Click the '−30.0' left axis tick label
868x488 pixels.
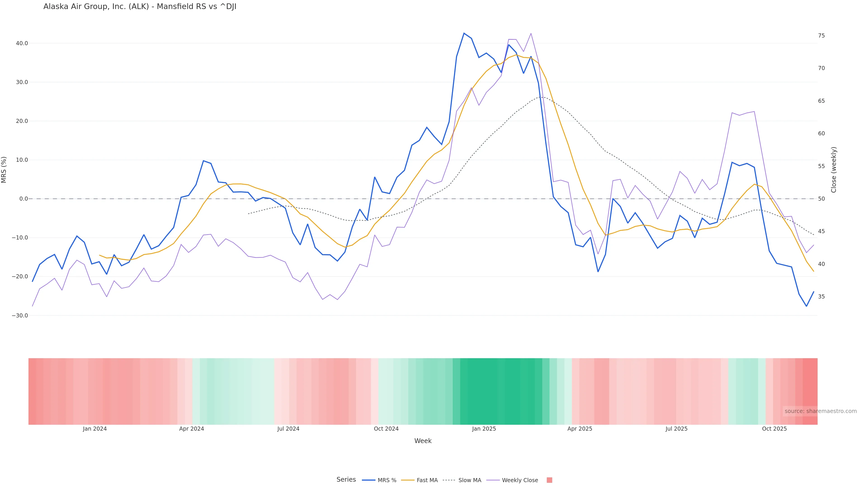point(20,316)
